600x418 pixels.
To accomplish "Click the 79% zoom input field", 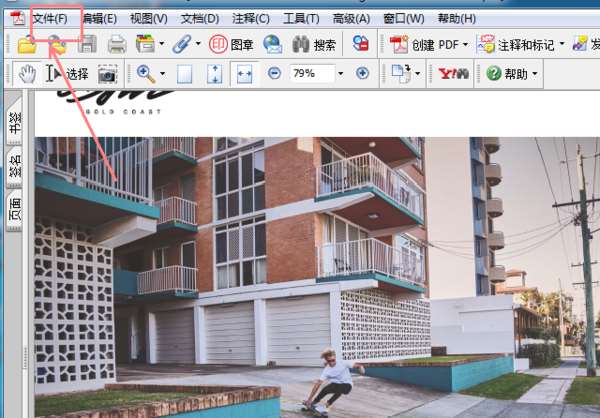I will point(313,73).
